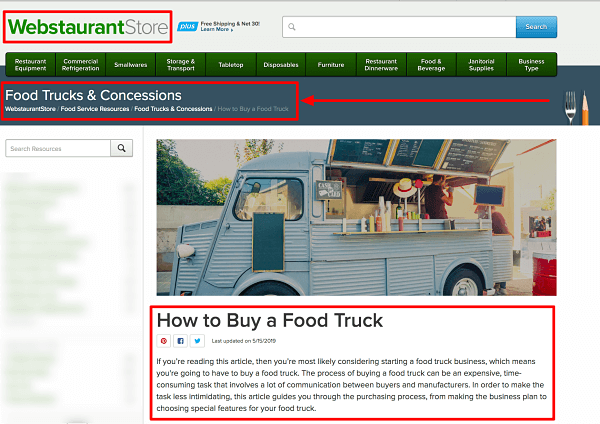This screenshot has height=424, width=600.
Task: Click the blue Plus badge icon
Action: pos(188,26)
